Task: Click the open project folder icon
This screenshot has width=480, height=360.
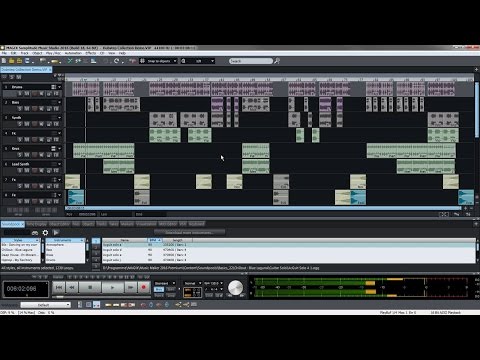Action: (12, 61)
